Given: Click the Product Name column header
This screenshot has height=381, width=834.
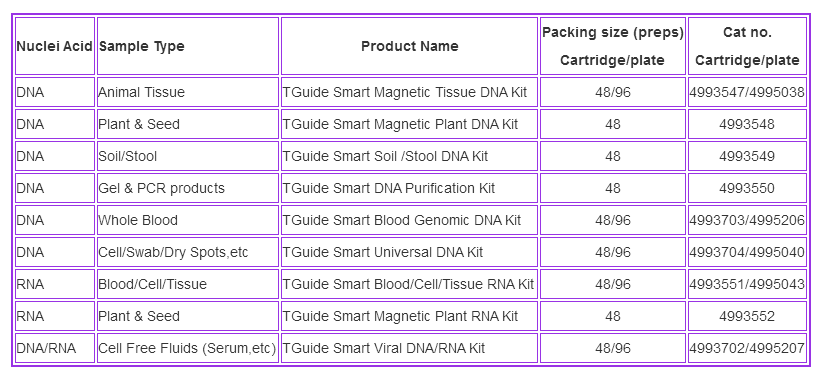Looking at the screenshot, I should pos(409,46).
